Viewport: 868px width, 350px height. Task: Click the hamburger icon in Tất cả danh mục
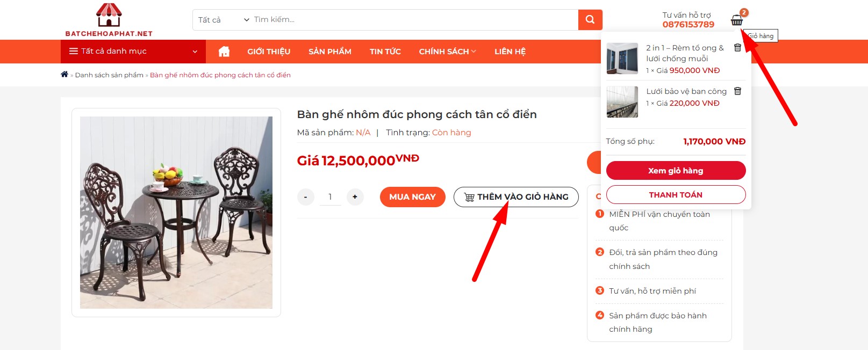tap(74, 52)
